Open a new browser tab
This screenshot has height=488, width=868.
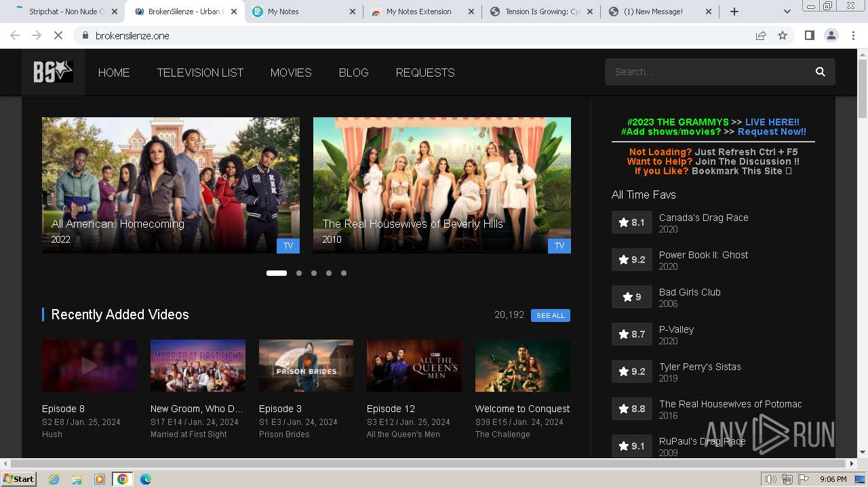coord(734,12)
